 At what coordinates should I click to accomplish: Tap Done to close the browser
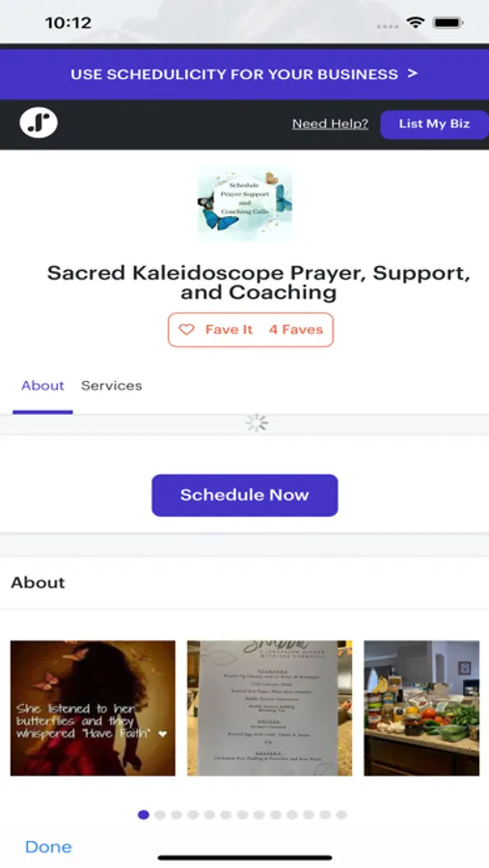tap(49, 847)
